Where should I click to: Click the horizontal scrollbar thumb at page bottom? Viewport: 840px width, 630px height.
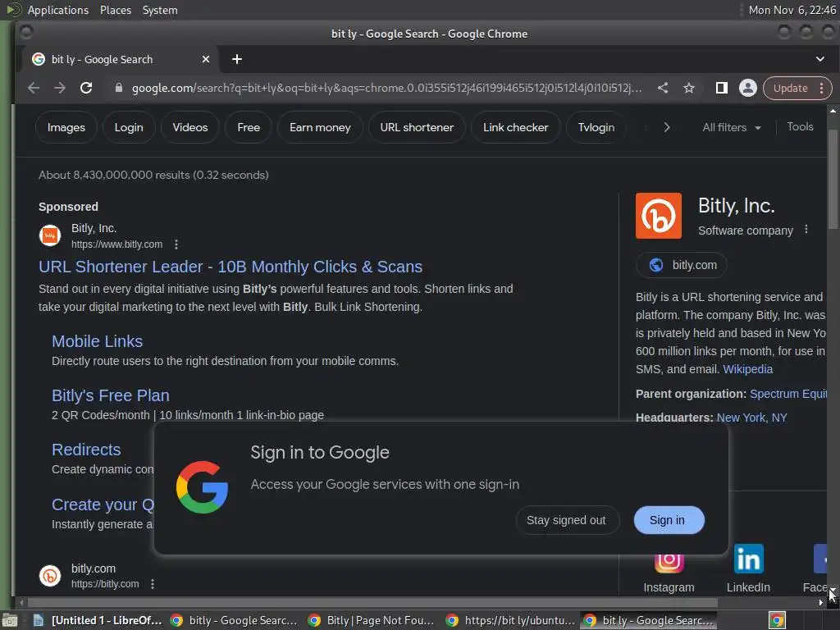click(x=372, y=603)
